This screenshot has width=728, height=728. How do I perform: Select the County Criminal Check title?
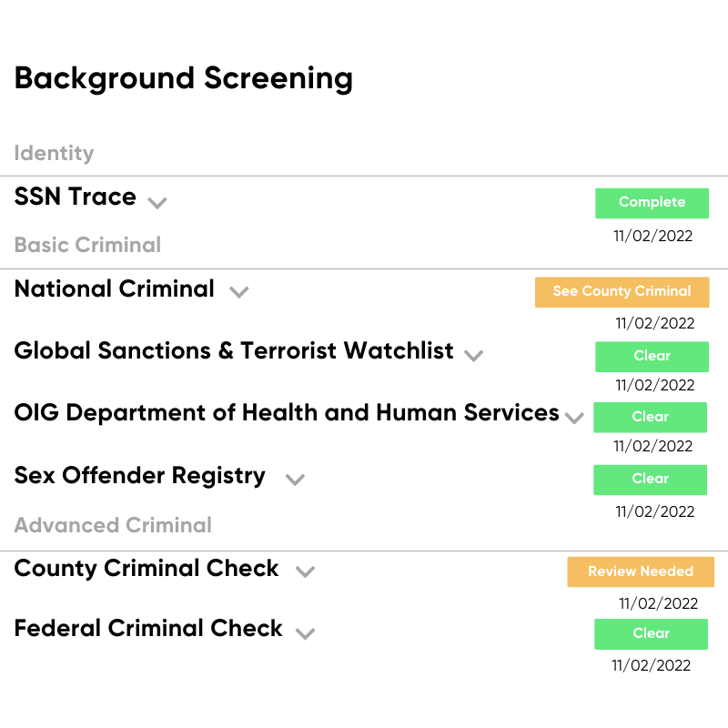(147, 568)
